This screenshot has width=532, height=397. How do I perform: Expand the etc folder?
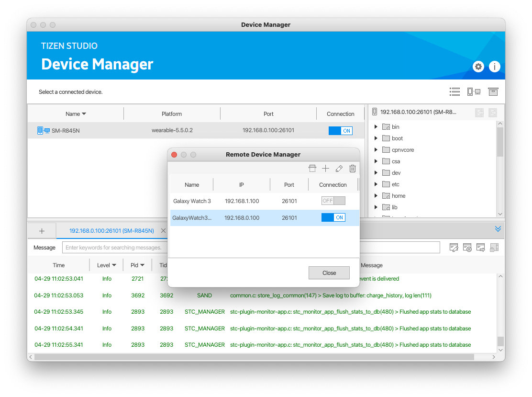pos(376,184)
